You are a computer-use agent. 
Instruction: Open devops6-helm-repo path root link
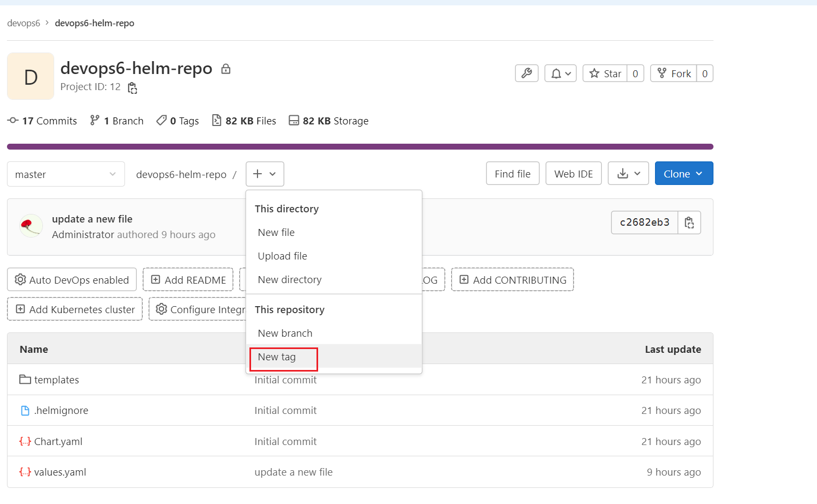click(181, 174)
